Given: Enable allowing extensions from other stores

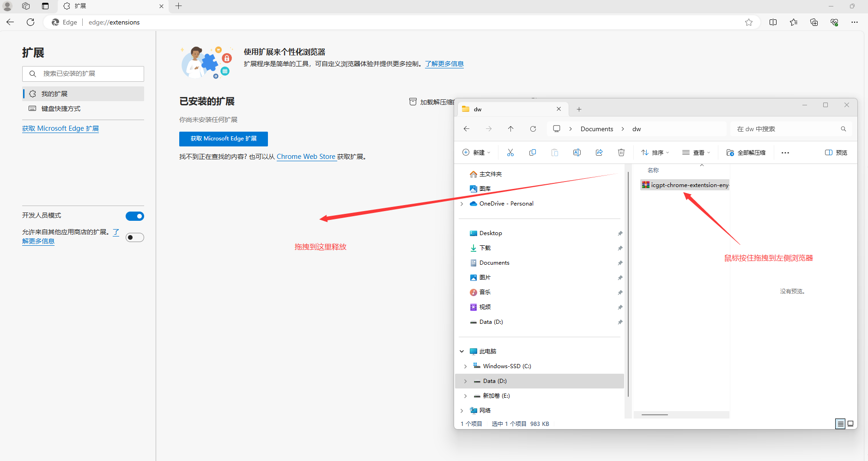Looking at the screenshot, I should (x=135, y=237).
